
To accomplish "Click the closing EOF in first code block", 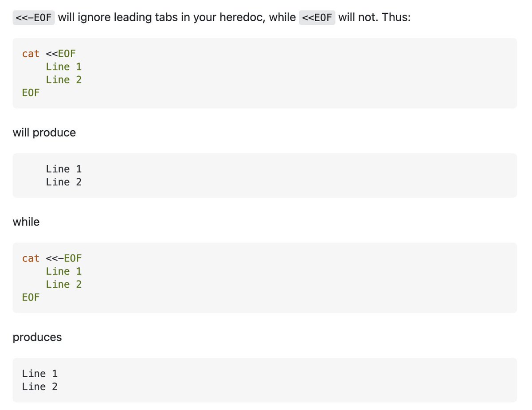I will 31,93.
